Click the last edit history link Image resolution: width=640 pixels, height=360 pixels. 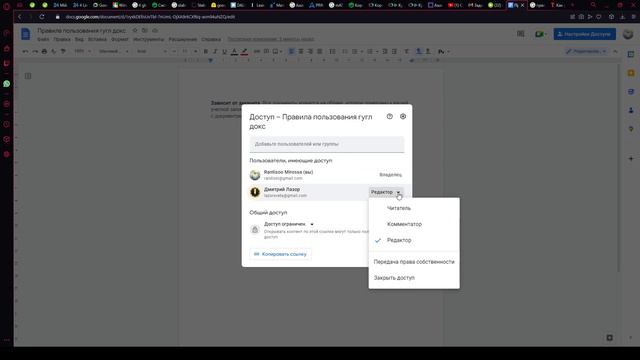271,39
